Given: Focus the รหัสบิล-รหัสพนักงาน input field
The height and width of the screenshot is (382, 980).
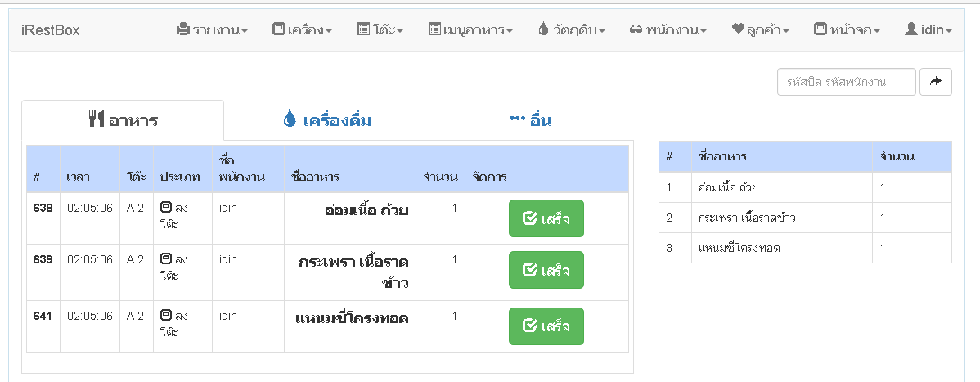Looking at the screenshot, I should click(846, 82).
